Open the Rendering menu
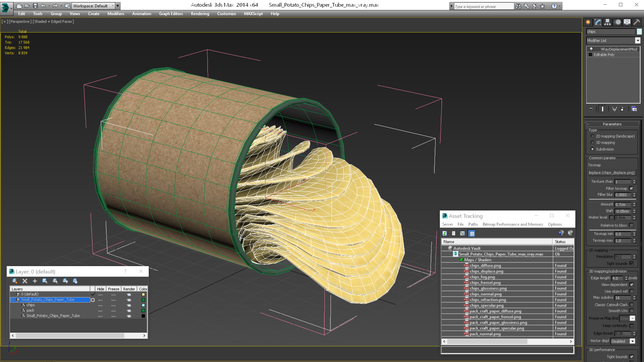Screen dimensions: 644x362 point(200,14)
